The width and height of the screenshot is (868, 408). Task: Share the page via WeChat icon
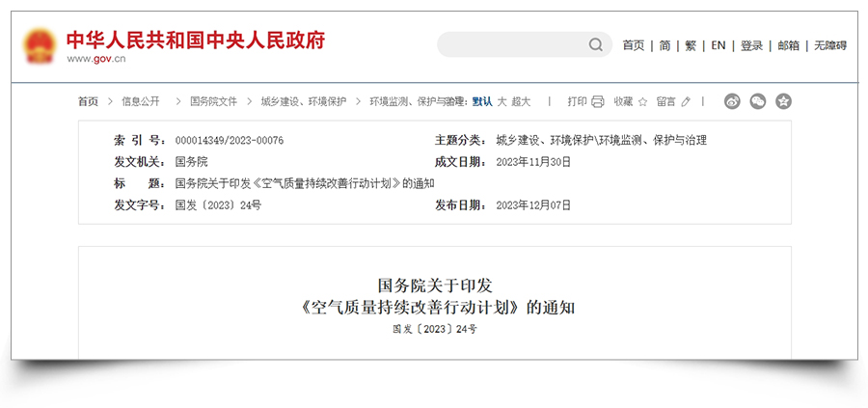[758, 101]
